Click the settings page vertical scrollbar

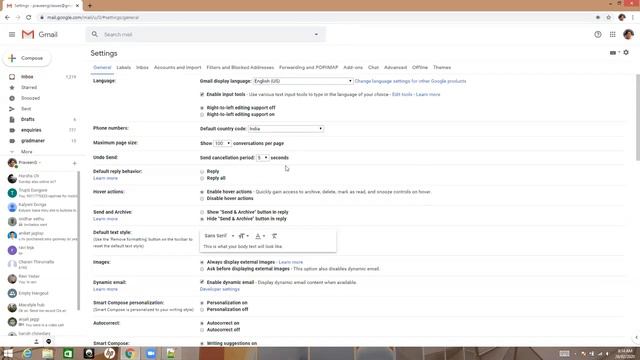coord(637,118)
